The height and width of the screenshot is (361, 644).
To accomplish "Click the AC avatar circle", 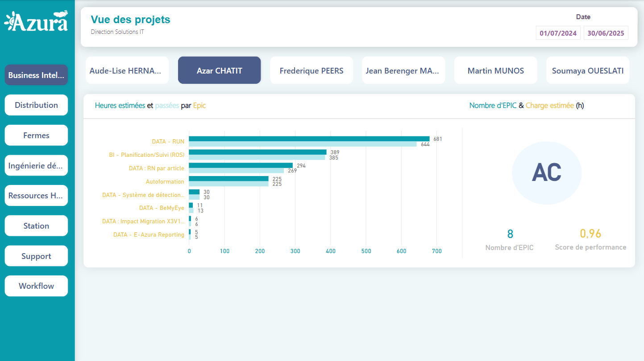I will tap(546, 173).
